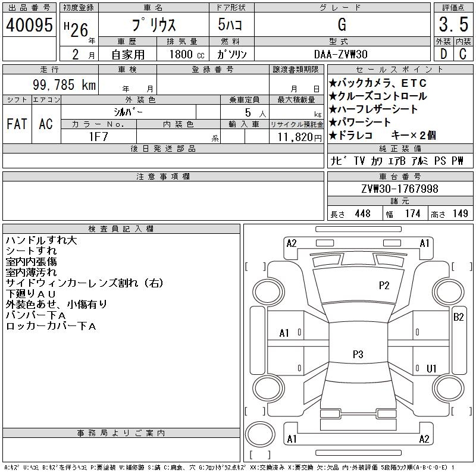The image size is (476, 476).
Task: Click door type 5ハコ
Action: point(230,24)
